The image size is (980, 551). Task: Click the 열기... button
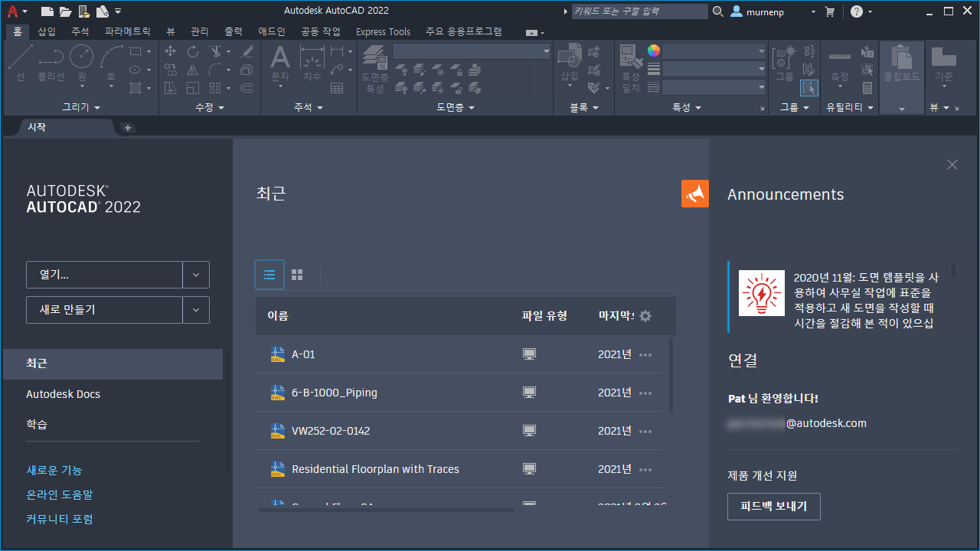pos(104,275)
